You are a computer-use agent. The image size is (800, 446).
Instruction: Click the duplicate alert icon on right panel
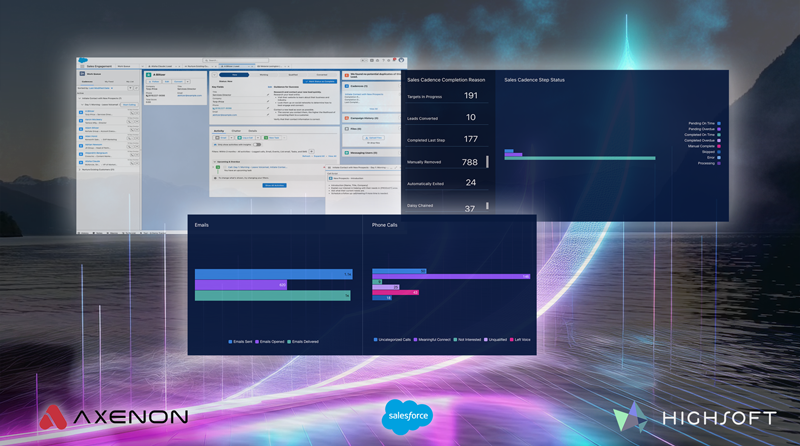point(347,76)
